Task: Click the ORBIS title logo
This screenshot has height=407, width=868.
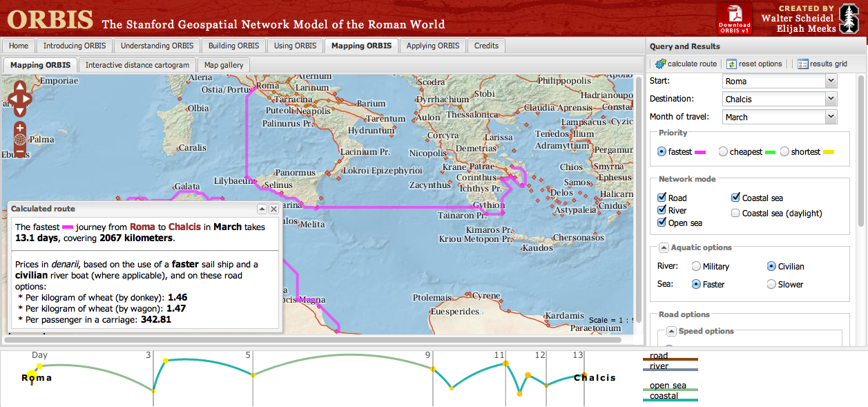Action: [x=50, y=19]
